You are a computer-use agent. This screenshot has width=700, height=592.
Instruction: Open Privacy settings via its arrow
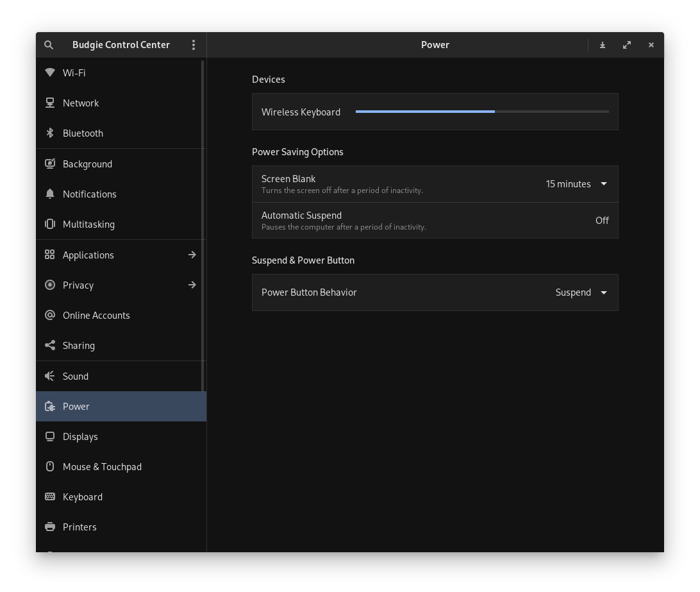coord(192,285)
